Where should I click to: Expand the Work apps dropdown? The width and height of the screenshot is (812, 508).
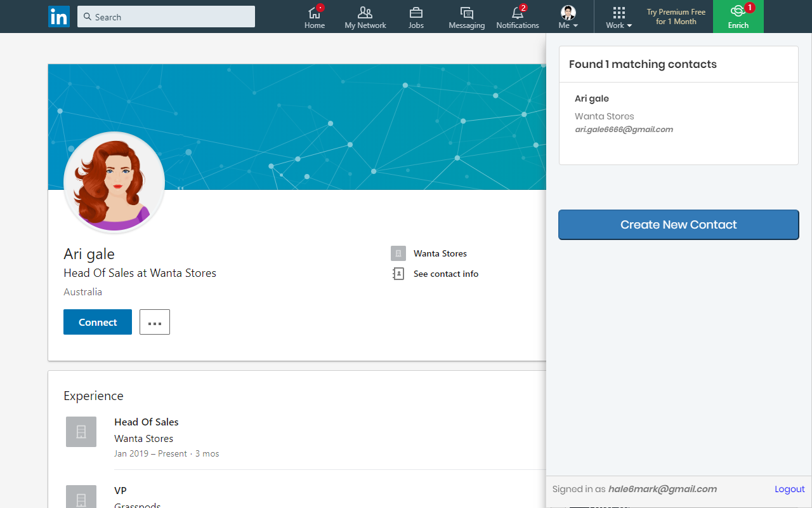619,17
